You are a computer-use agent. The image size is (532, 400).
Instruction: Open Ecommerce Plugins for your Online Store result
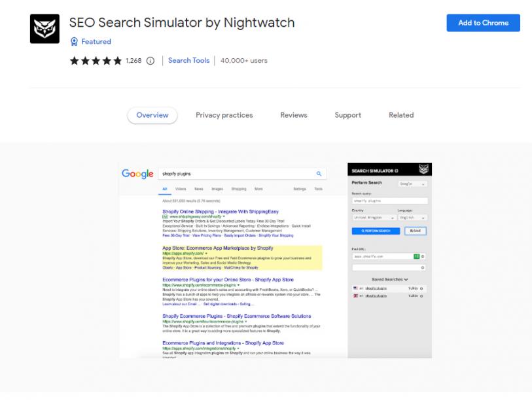228,280
